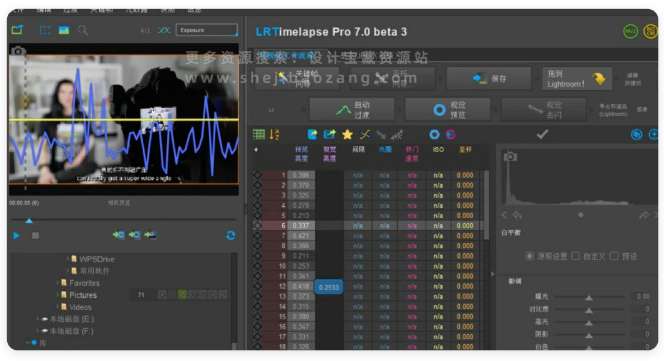Click the blue export arrow icon
664x361 pixels.
[x=329, y=135]
